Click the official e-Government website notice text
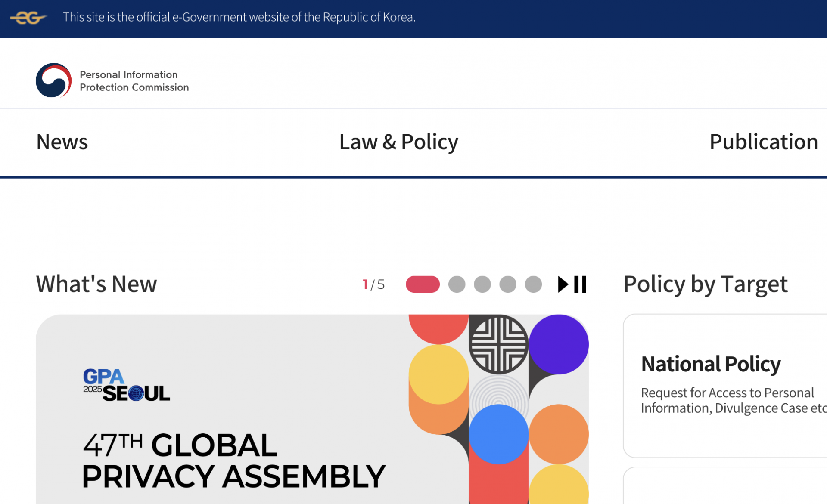The width and height of the screenshot is (827, 504). coord(239,17)
